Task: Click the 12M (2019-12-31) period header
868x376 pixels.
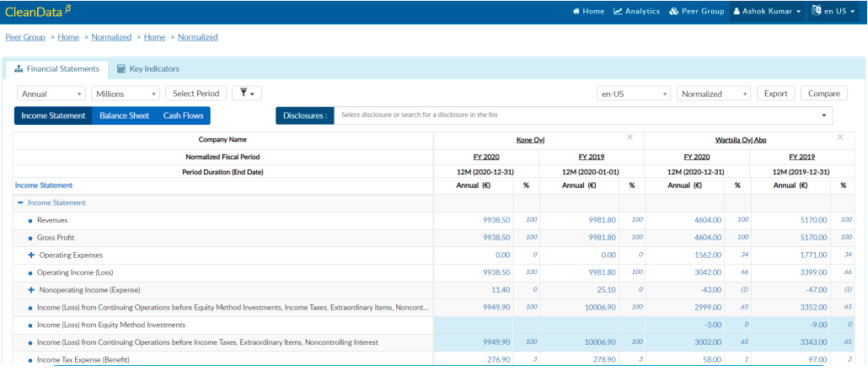Action: [x=801, y=172]
